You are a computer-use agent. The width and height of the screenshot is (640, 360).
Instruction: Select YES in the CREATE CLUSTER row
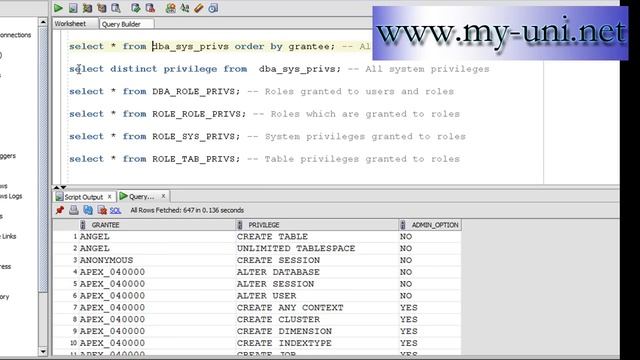[430, 320]
